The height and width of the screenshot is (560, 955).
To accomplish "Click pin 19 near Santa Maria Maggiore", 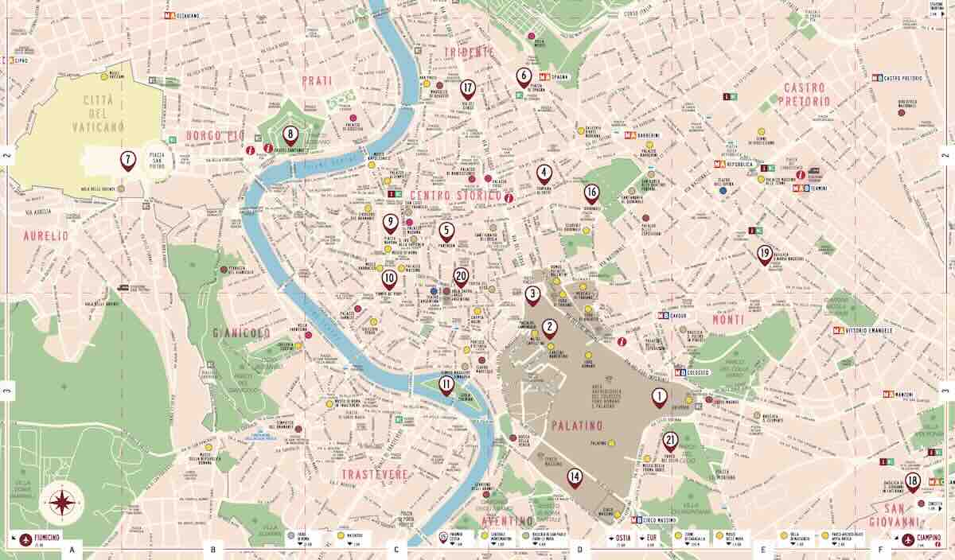I will (x=765, y=255).
